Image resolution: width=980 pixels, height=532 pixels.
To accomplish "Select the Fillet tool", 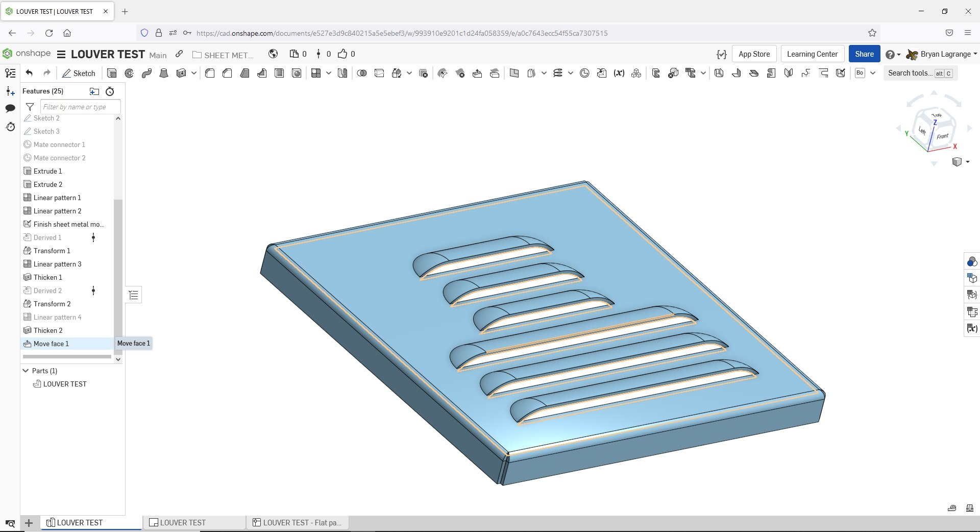I will point(210,74).
